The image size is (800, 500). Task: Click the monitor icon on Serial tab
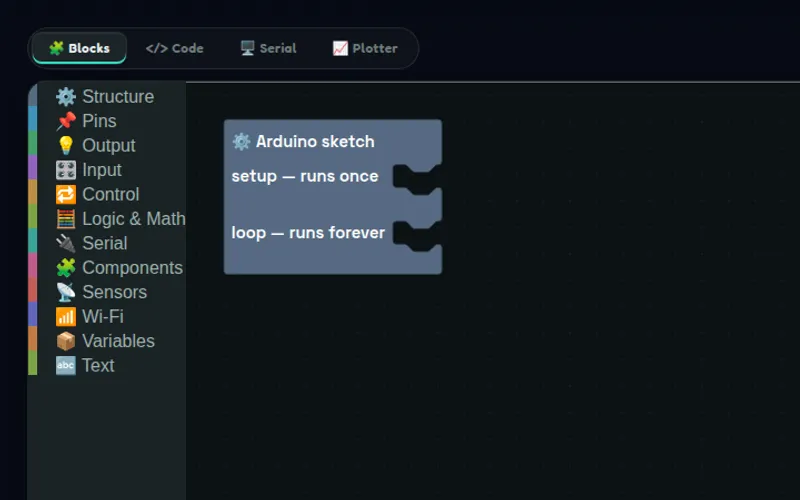click(x=247, y=48)
